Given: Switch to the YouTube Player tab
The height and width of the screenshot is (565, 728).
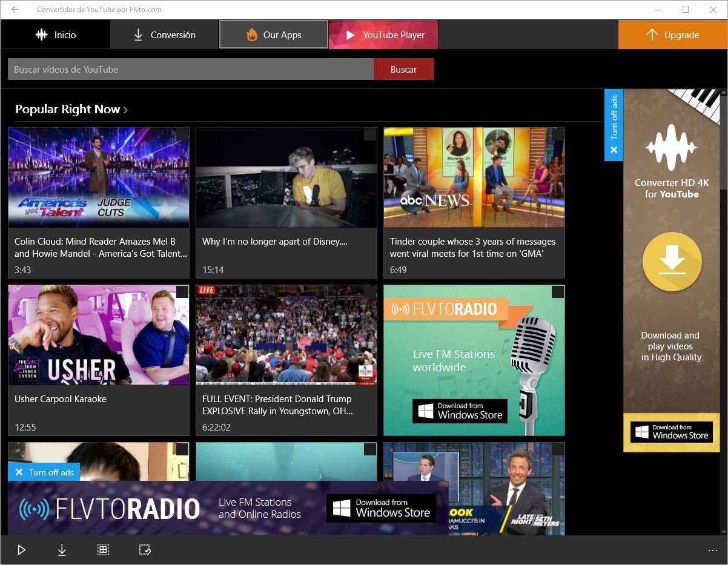Looking at the screenshot, I should (x=383, y=35).
